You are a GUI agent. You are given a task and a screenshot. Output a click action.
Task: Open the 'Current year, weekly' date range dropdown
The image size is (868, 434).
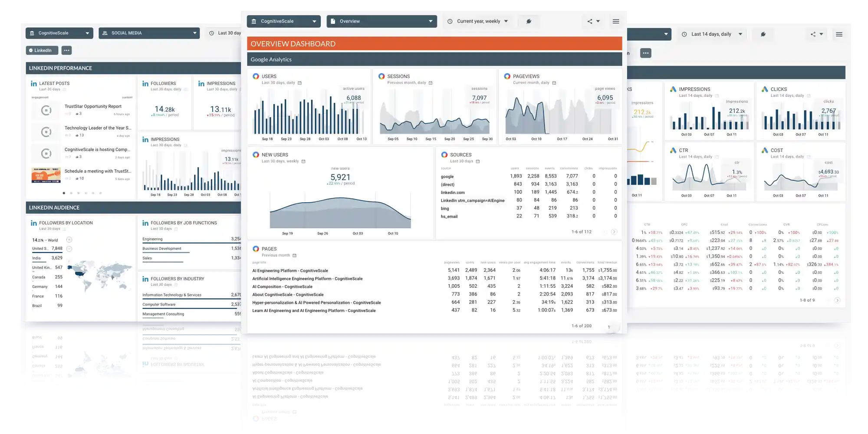pos(478,21)
